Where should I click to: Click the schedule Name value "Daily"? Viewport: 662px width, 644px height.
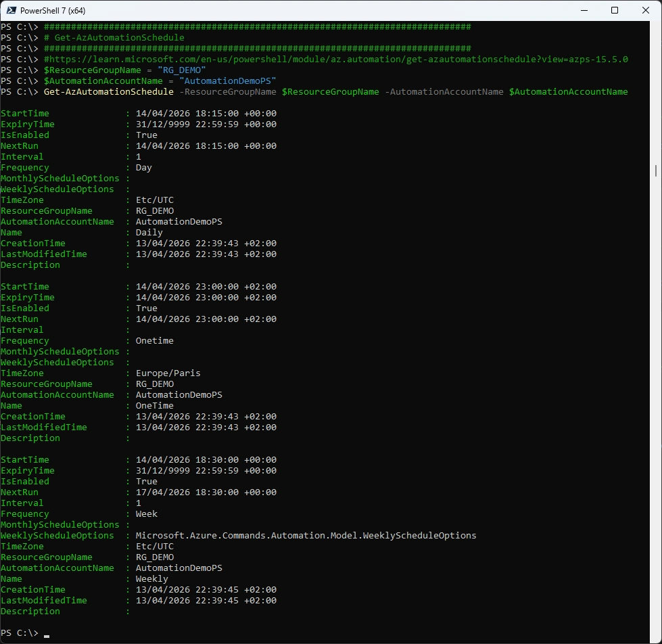tap(149, 233)
